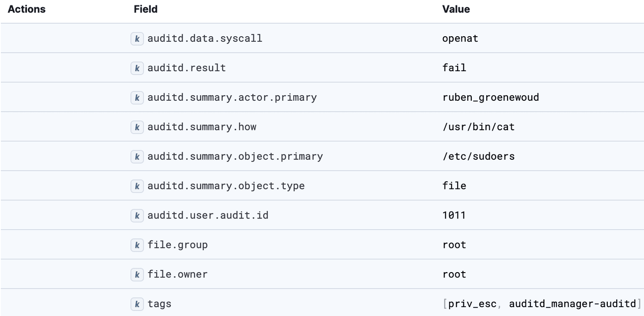Screen dimensions: 644x316
Task: Click the keyword type icon for auditd.result
Action: (137, 68)
